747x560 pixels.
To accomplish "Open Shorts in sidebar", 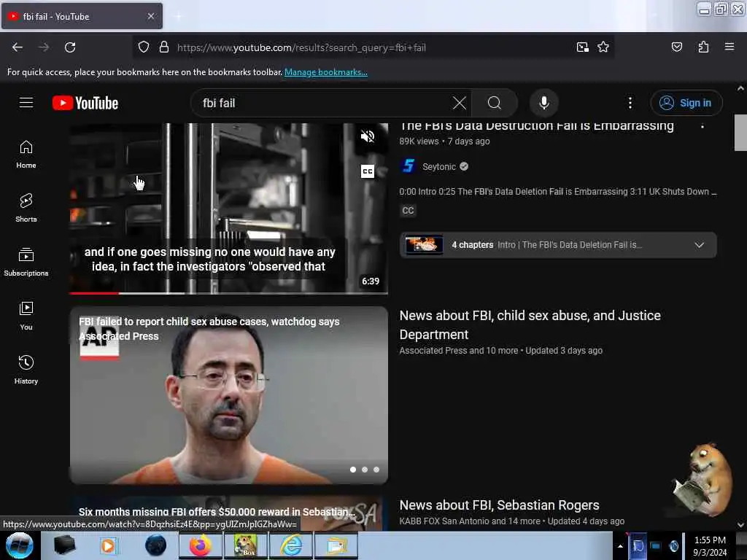I will (x=26, y=208).
